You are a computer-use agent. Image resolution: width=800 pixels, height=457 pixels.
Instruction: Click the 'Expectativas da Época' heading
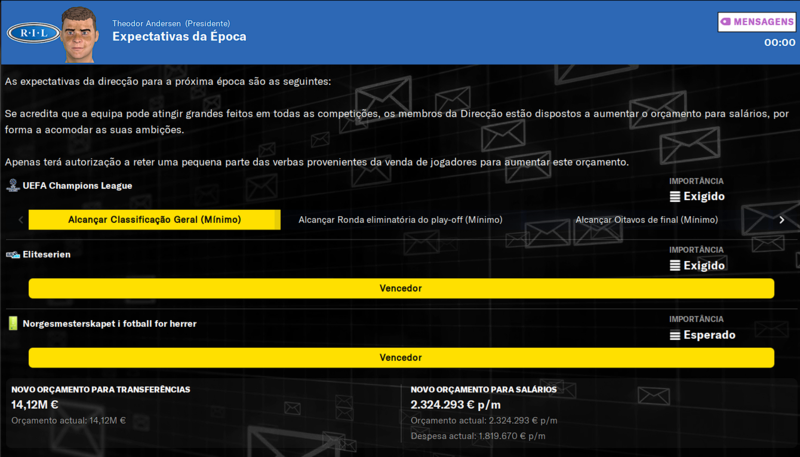point(179,37)
